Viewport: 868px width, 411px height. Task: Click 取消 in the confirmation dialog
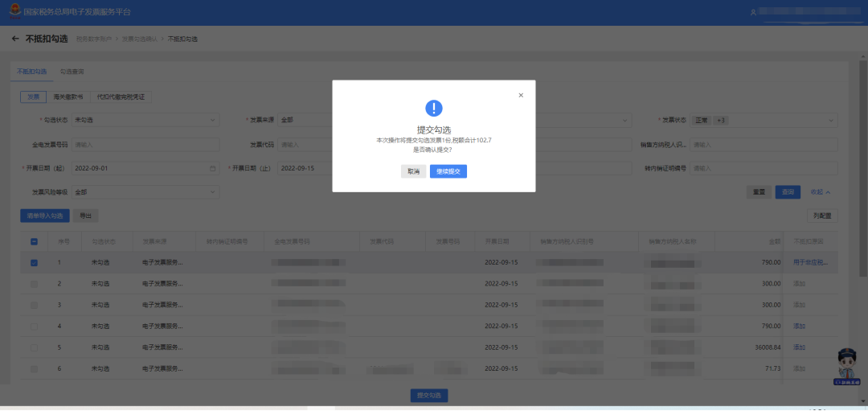(x=413, y=171)
